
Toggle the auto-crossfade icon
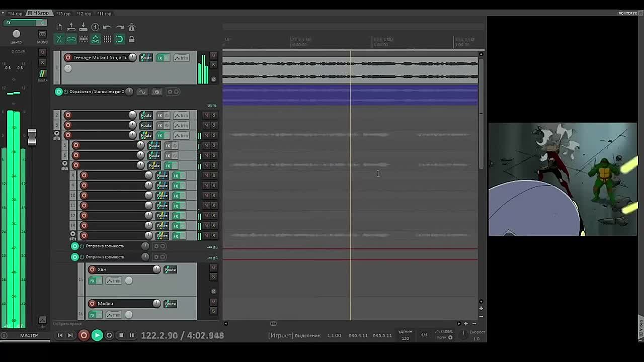59,39
